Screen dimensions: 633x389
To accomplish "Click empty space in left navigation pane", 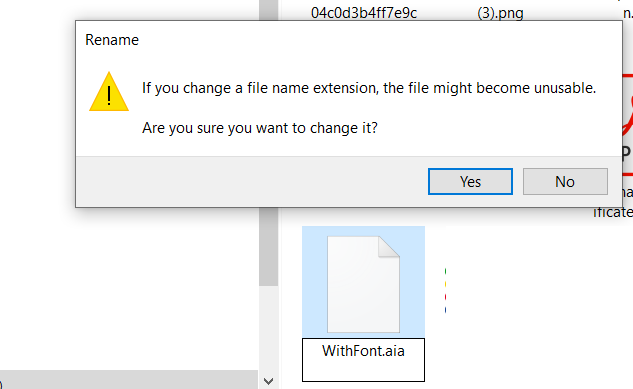I will click(x=129, y=291).
